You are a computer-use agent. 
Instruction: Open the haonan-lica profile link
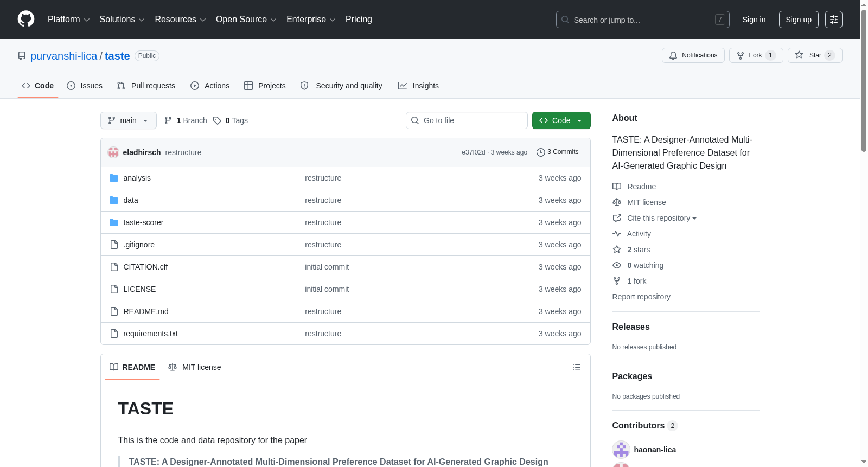pyautogui.click(x=655, y=450)
